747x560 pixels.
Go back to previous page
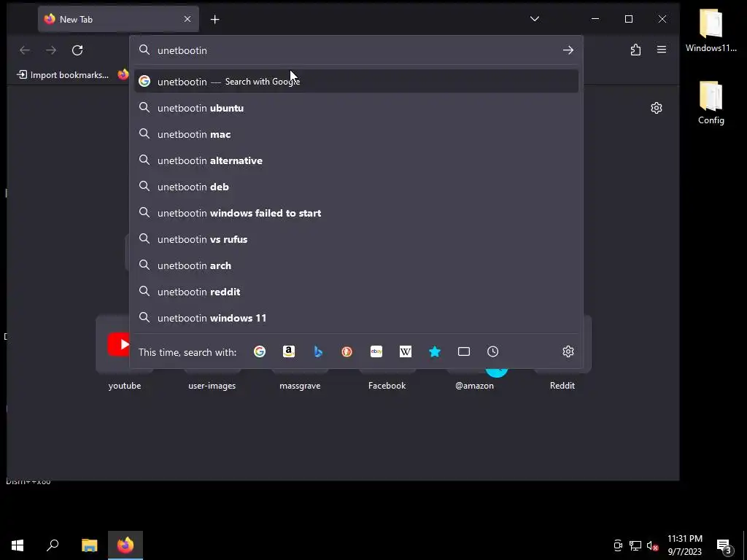[25, 50]
